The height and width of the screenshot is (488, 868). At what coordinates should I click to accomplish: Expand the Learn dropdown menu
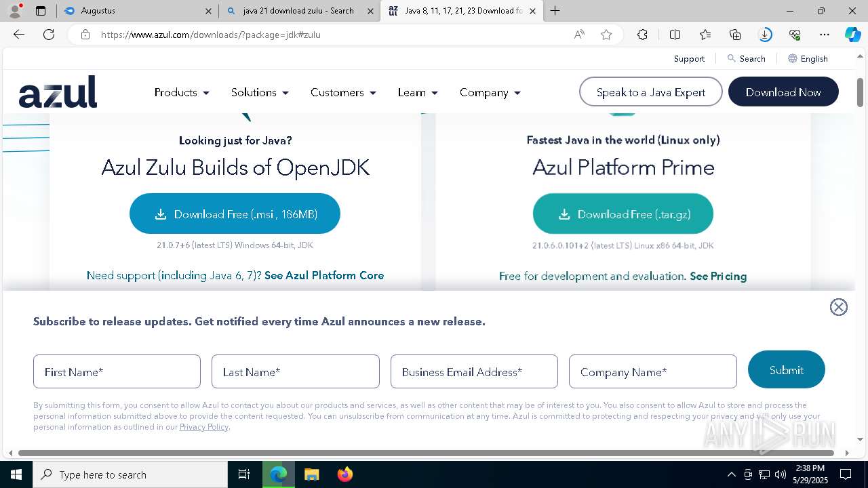(418, 92)
